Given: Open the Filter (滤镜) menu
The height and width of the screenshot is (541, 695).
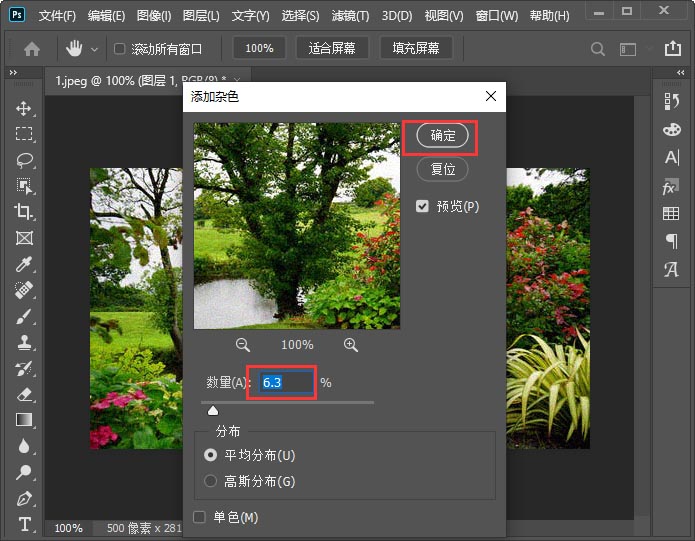Looking at the screenshot, I should point(350,16).
